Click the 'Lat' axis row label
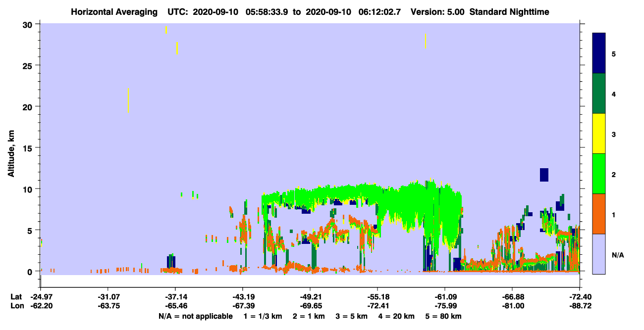The image size is (644, 330). 16,296
